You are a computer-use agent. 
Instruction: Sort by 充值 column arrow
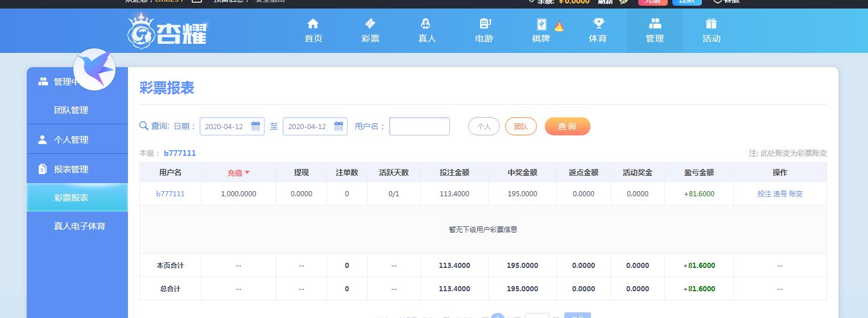[x=247, y=172]
